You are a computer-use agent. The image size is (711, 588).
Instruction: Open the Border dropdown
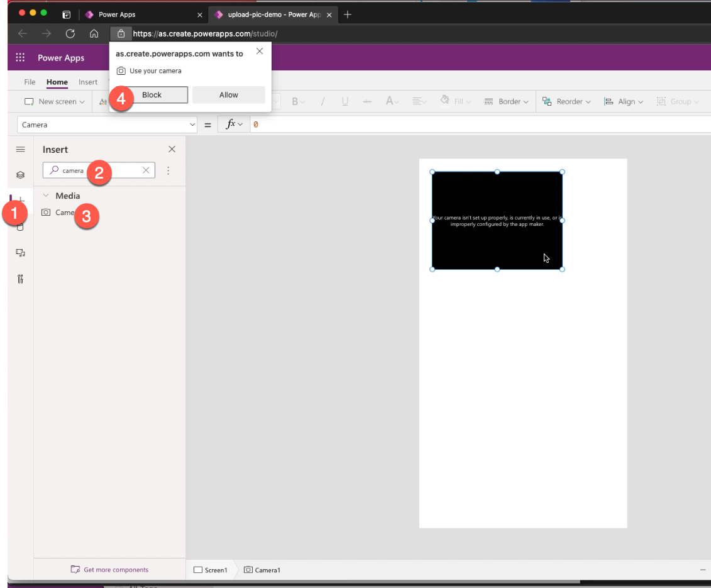click(x=506, y=102)
